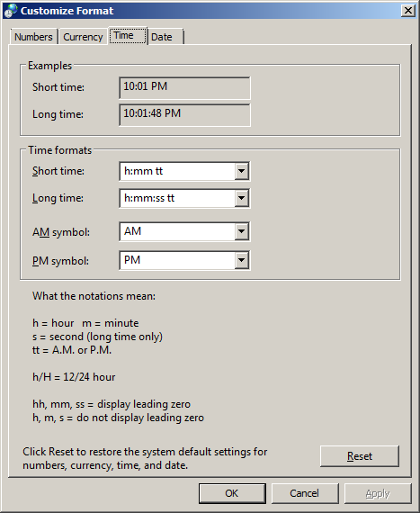
Task: Go to the Date tab
Action: [x=165, y=37]
